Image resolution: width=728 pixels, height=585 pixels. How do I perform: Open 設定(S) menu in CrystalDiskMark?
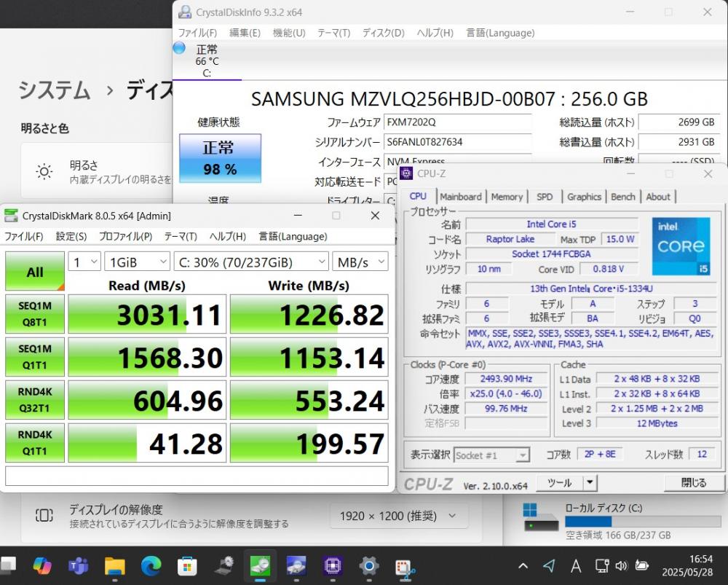click(71, 237)
